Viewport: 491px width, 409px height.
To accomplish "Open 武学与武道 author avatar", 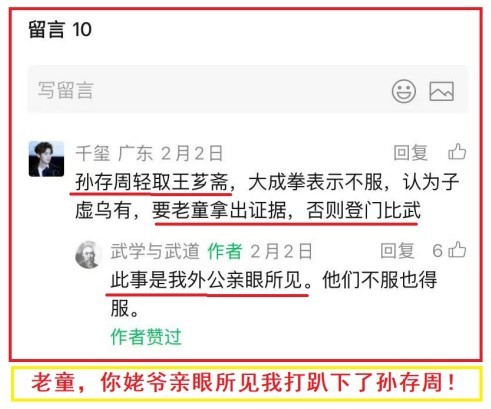I will coord(88,255).
